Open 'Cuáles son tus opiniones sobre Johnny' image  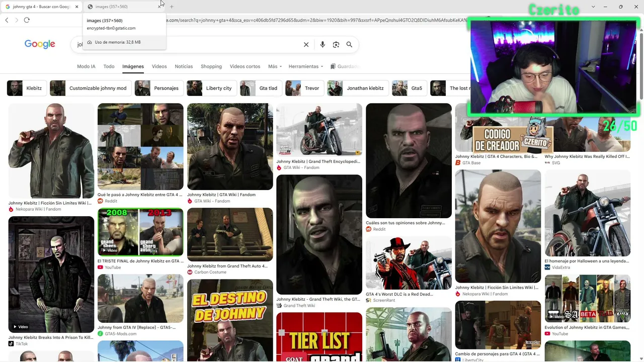click(409, 161)
